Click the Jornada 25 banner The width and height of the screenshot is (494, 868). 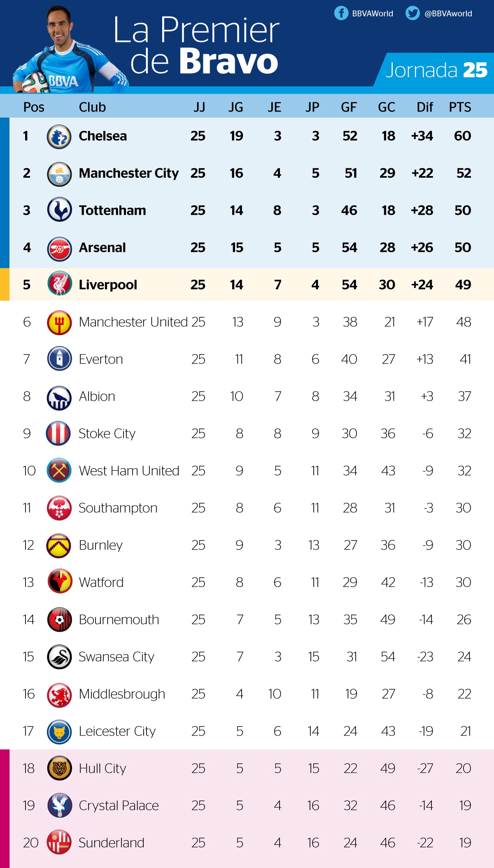(x=435, y=70)
